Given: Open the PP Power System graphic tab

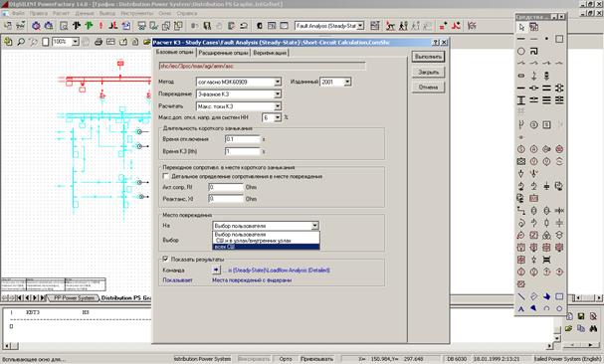Looking at the screenshot, I should click(74, 297).
